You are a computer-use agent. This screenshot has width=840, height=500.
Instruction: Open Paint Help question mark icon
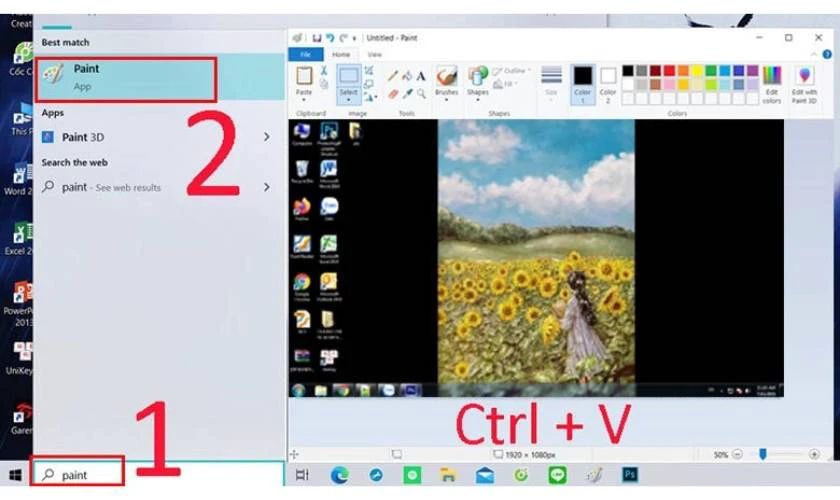(x=827, y=54)
